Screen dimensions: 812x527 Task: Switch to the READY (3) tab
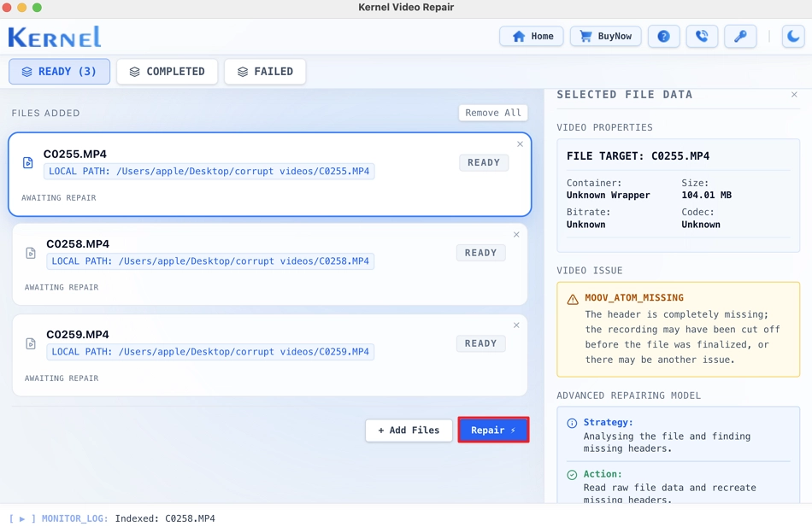click(x=60, y=72)
